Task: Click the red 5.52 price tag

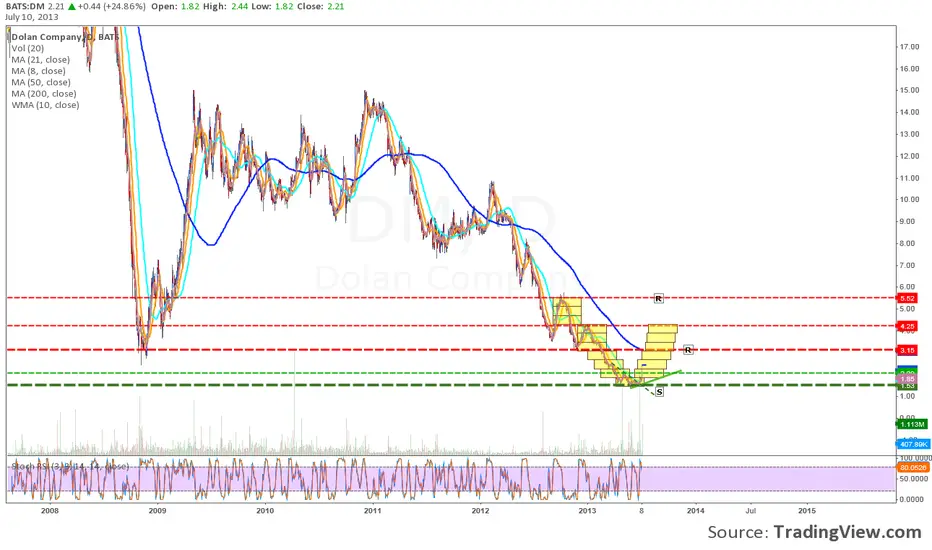Action: tap(907, 298)
